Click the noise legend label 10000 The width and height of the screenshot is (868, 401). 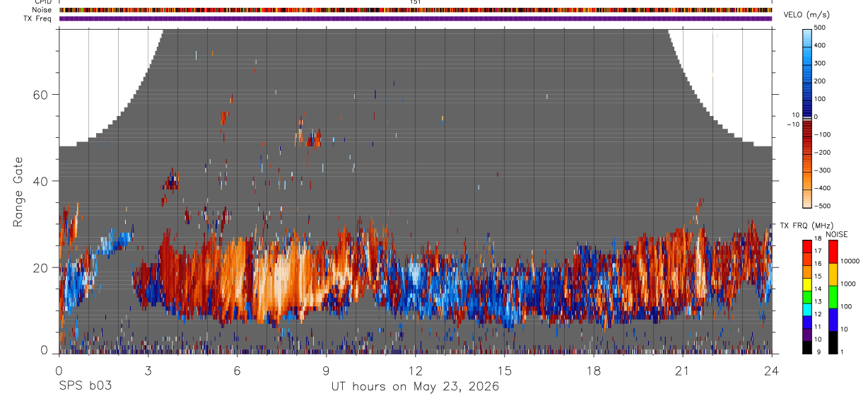[x=849, y=261]
